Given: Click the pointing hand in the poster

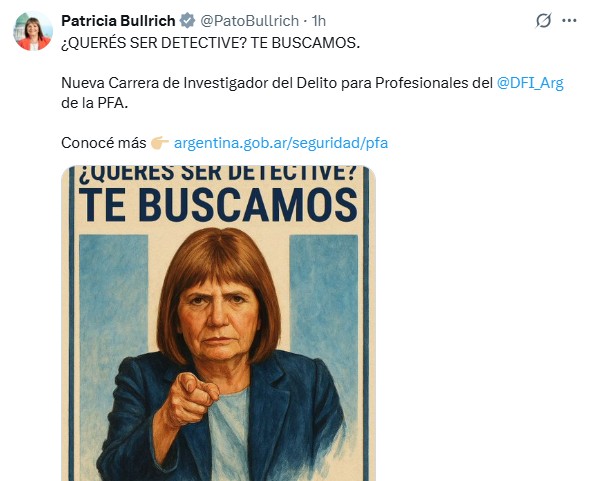Looking at the screenshot, I should tap(193, 399).
